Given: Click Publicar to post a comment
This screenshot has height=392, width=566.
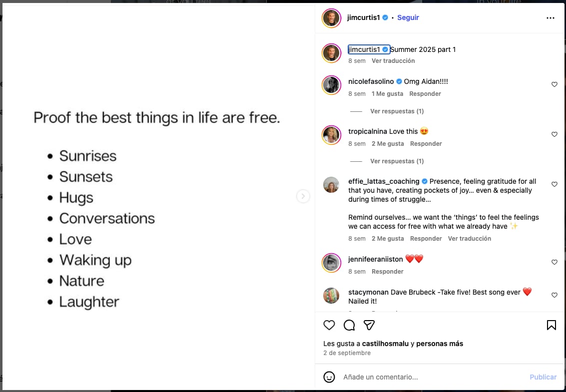Looking at the screenshot, I should tap(543, 377).
